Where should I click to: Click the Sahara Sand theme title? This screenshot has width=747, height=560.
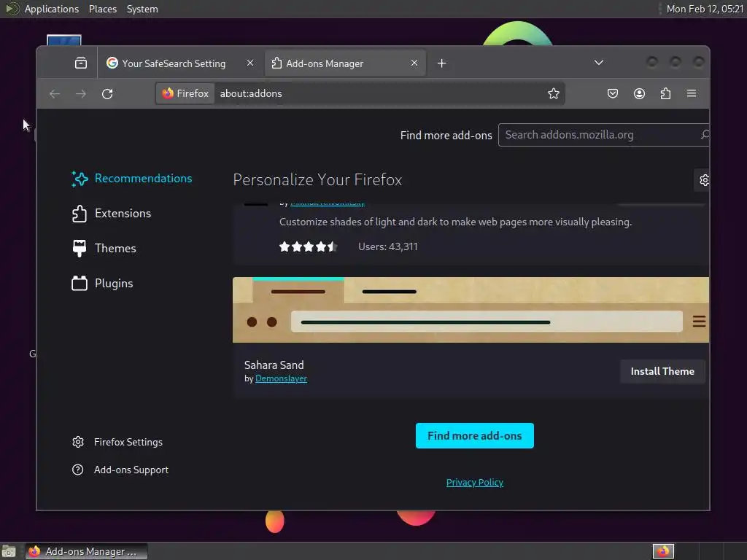point(274,365)
